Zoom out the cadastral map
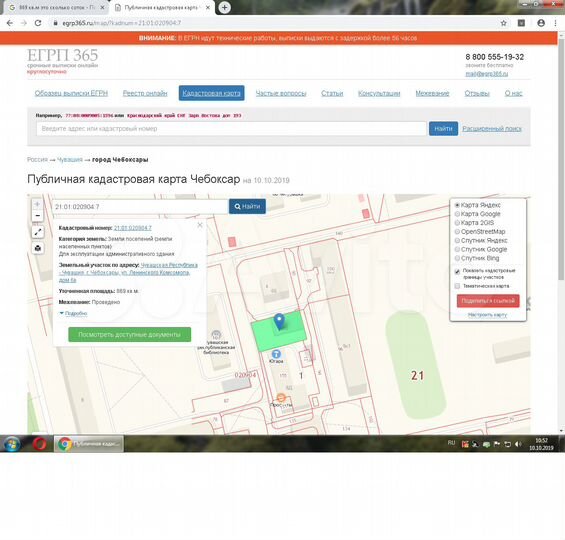The width and height of the screenshot is (565, 540). (37, 215)
